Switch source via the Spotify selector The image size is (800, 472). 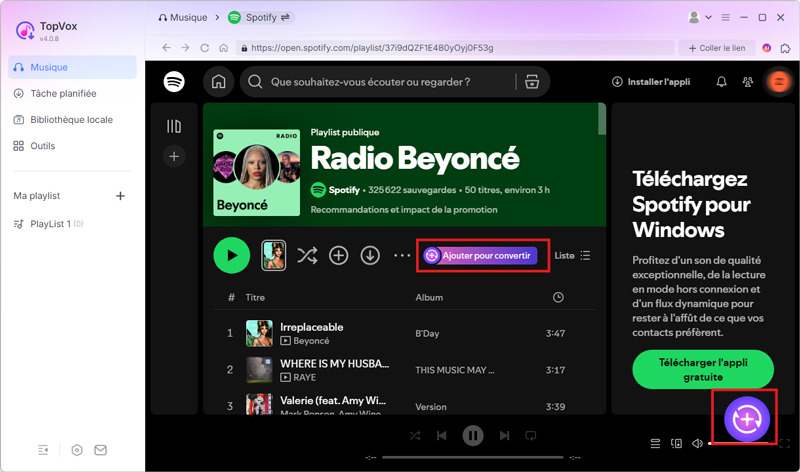pyautogui.click(x=261, y=17)
